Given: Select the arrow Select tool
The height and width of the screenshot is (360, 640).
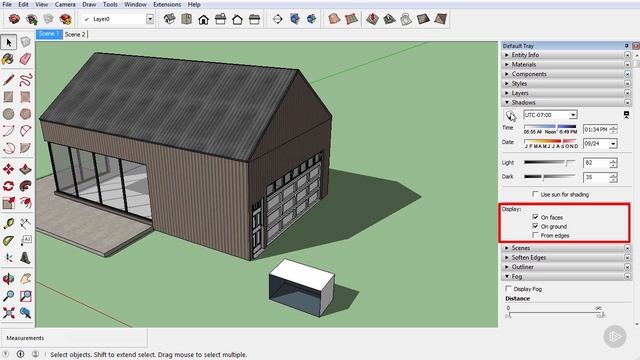Looking at the screenshot, I should [9, 42].
